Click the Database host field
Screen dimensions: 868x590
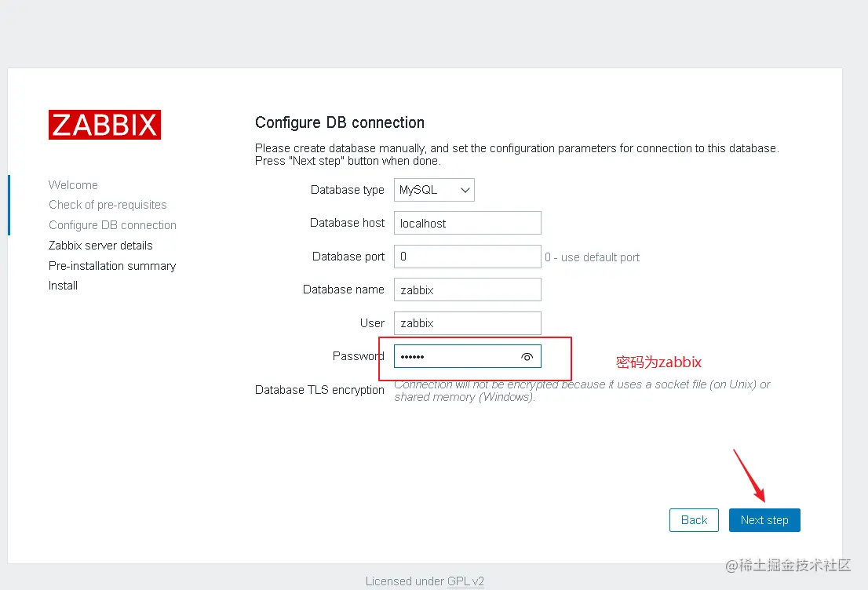coord(467,223)
